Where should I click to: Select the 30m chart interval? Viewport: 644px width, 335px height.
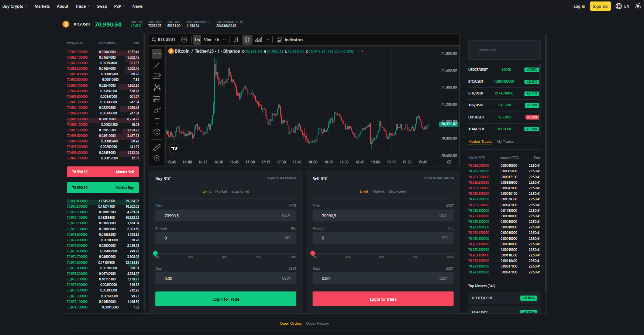[x=207, y=40]
